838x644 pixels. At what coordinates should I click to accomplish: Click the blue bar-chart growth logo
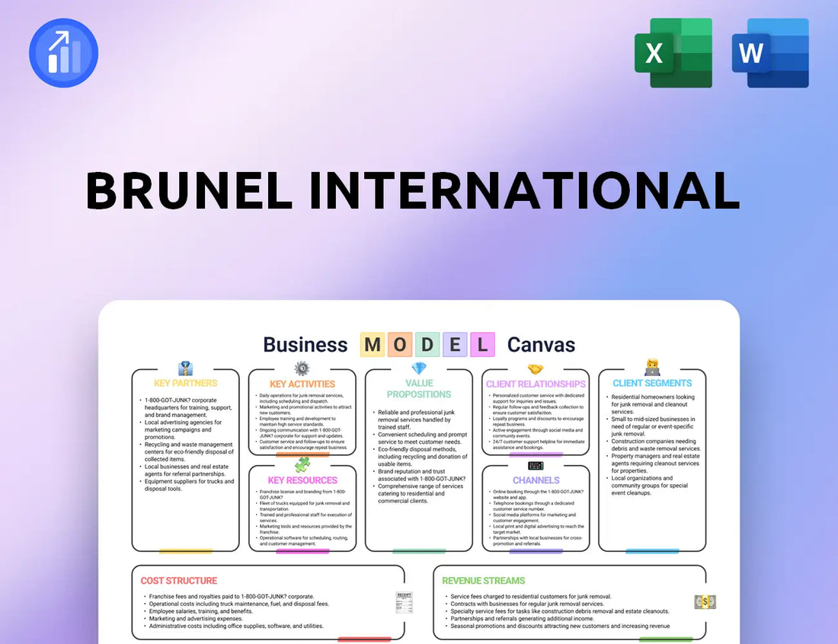coord(63,53)
